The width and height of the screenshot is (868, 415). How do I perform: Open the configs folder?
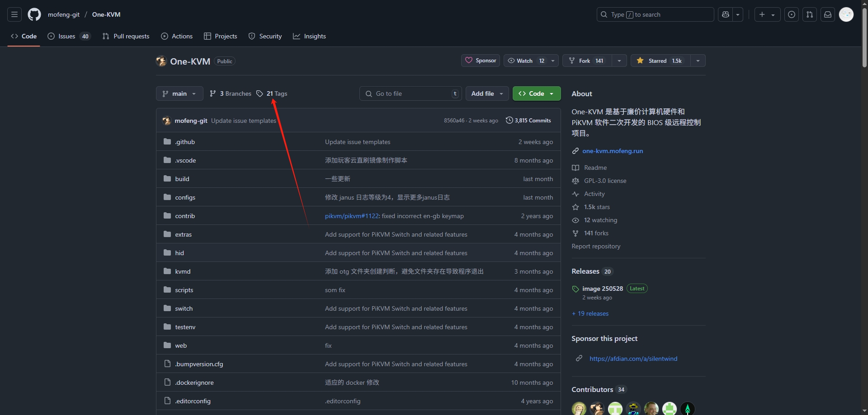pos(185,197)
